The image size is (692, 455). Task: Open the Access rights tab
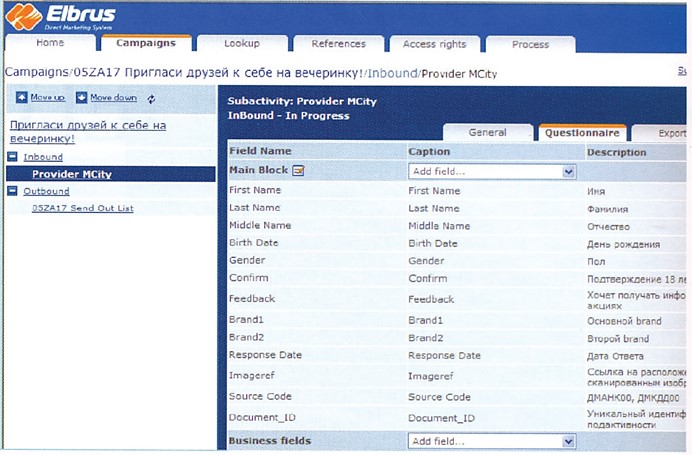434,44
